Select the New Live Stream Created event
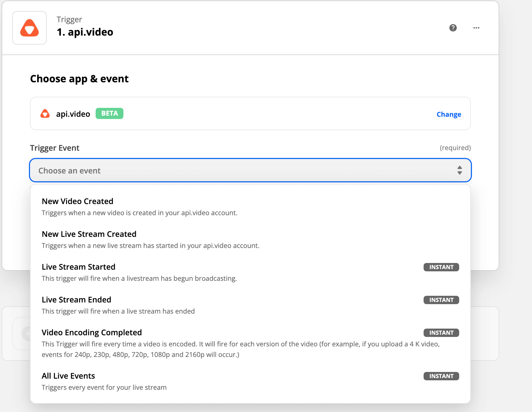 [x=89, y=234]
